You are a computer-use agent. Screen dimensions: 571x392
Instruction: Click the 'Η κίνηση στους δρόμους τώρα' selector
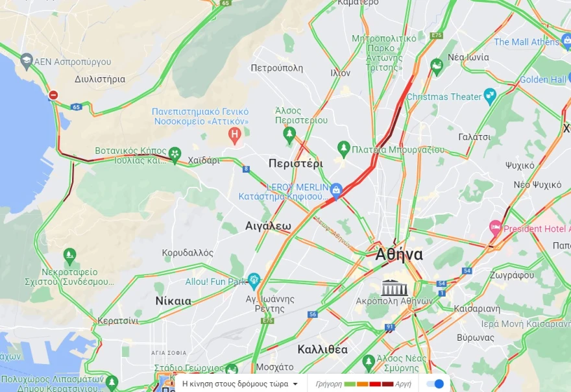coord(239,384)
